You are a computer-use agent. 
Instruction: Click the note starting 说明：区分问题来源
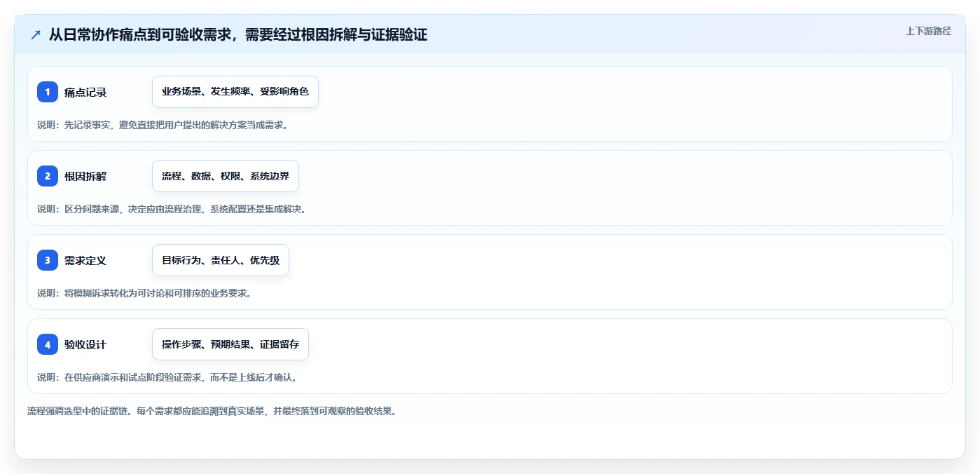[x=172, y=209]
